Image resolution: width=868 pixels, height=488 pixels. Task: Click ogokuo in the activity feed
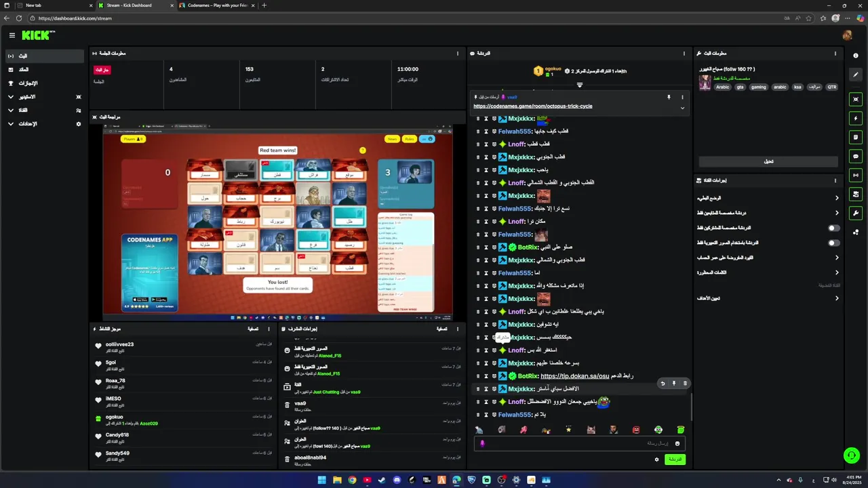tap(115, 417)
